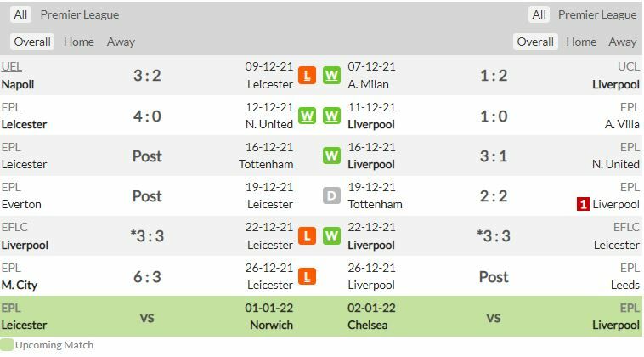Switch left table to Home matches
This screenshot has height=357, width=644.
(x=79, y=42)
